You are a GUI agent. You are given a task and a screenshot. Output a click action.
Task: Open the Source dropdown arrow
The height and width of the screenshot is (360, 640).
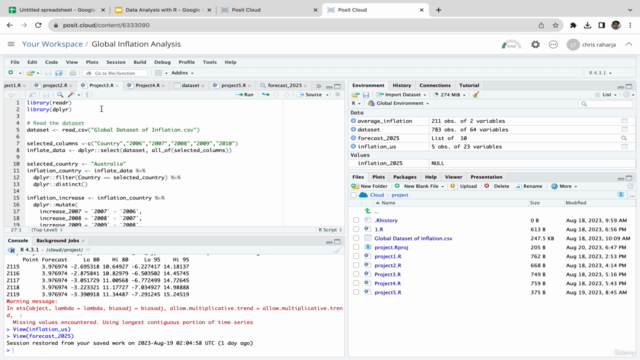pos(327,95)
